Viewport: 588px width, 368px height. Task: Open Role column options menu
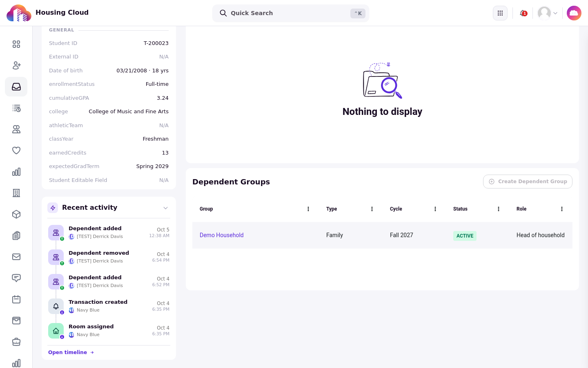562,209
